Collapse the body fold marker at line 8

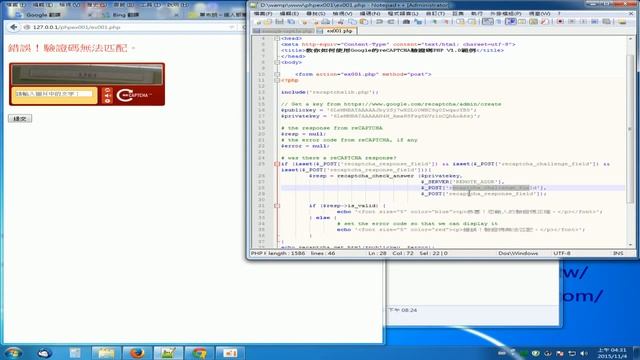point(277,62)
